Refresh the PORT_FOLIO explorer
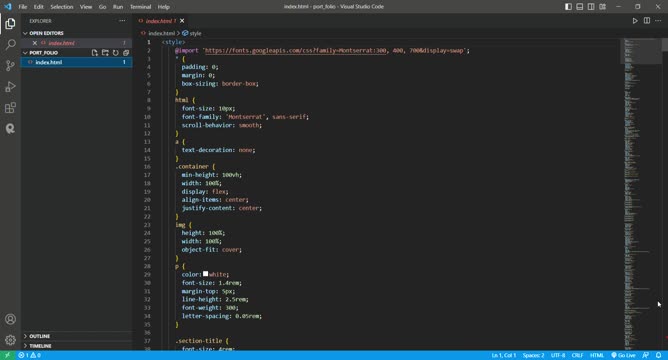The height and width of the screenshot is (360, 668). 115,53
